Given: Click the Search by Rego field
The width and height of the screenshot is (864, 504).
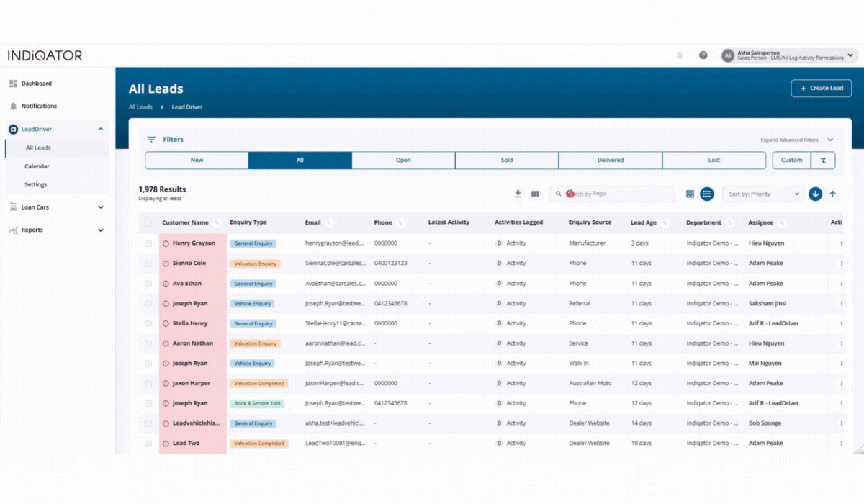Looking at the screenshot, I should point(619,194).
